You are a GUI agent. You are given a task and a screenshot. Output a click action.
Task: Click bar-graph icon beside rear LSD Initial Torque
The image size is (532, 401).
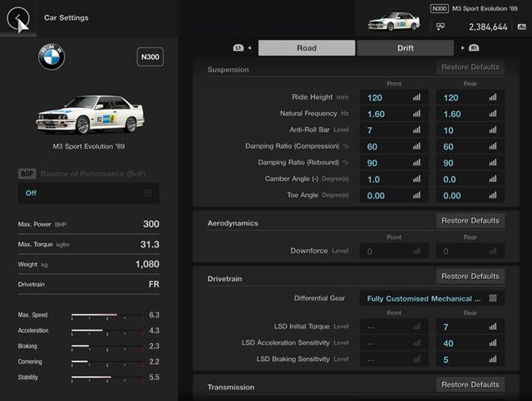493,327
